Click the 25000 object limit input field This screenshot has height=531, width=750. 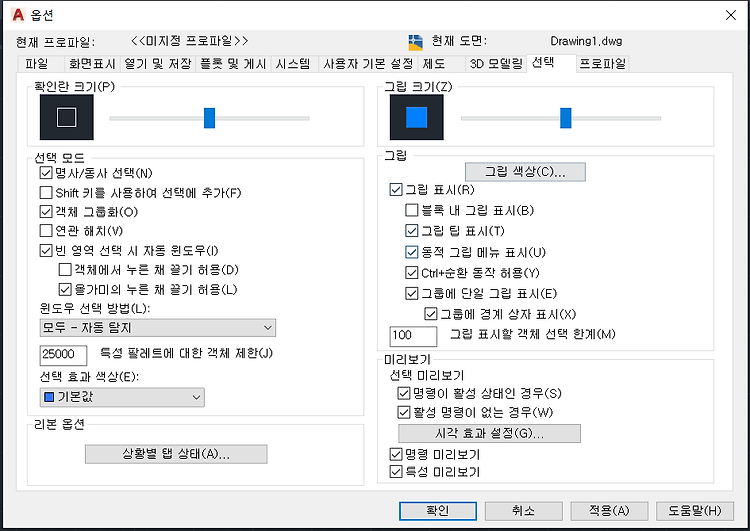point(63,354)
